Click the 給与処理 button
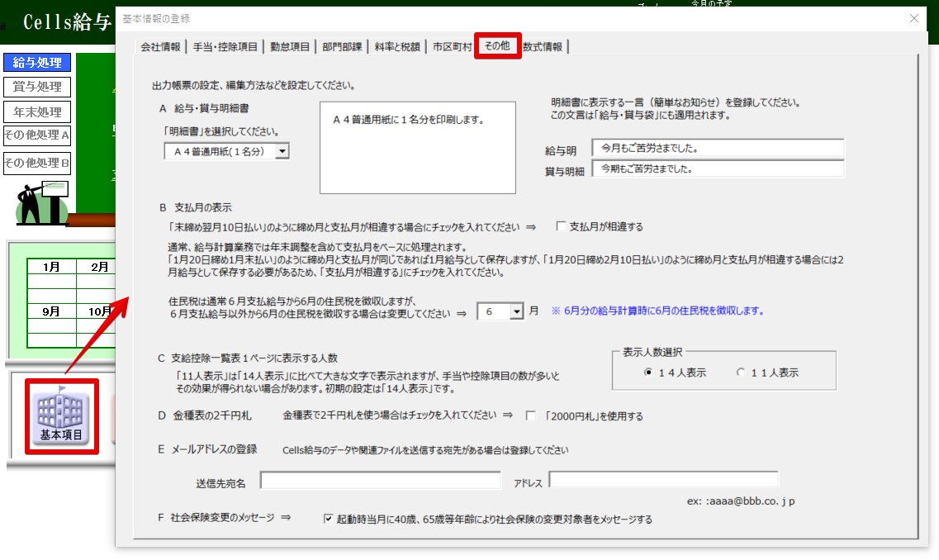This screenshot has height=560, width=939. [x=37, y=63]
